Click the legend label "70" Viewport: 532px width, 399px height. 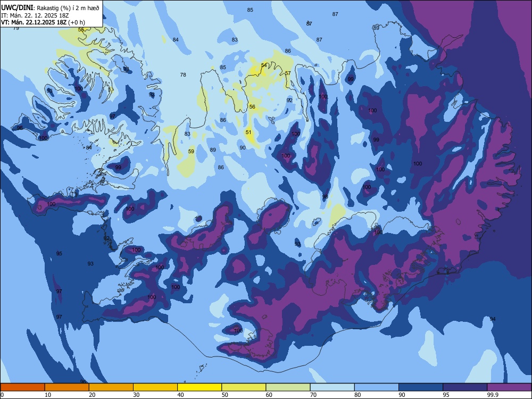[313, 395]
